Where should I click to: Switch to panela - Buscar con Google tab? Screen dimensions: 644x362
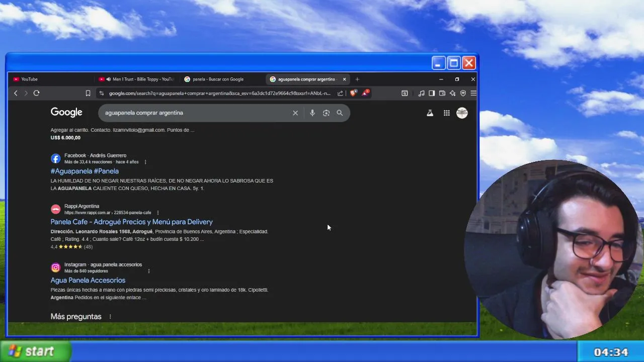click(222, 79)
